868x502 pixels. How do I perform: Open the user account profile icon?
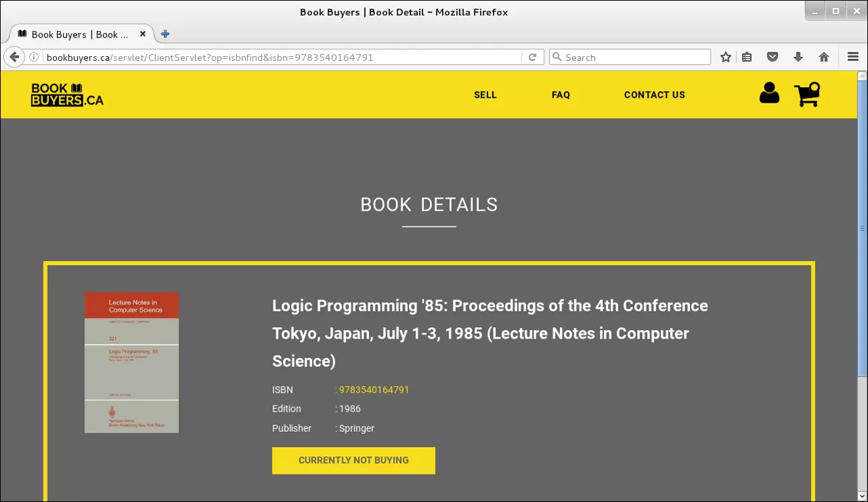coord(770,93)
